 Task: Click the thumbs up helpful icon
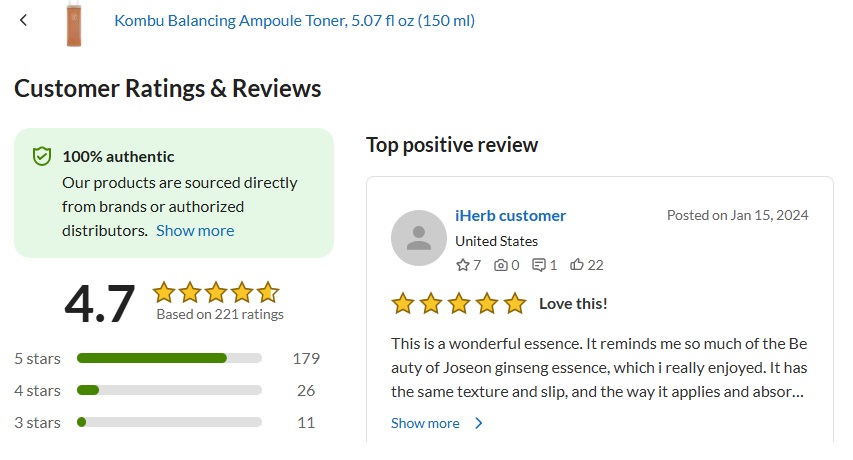(x=577, y=265)
